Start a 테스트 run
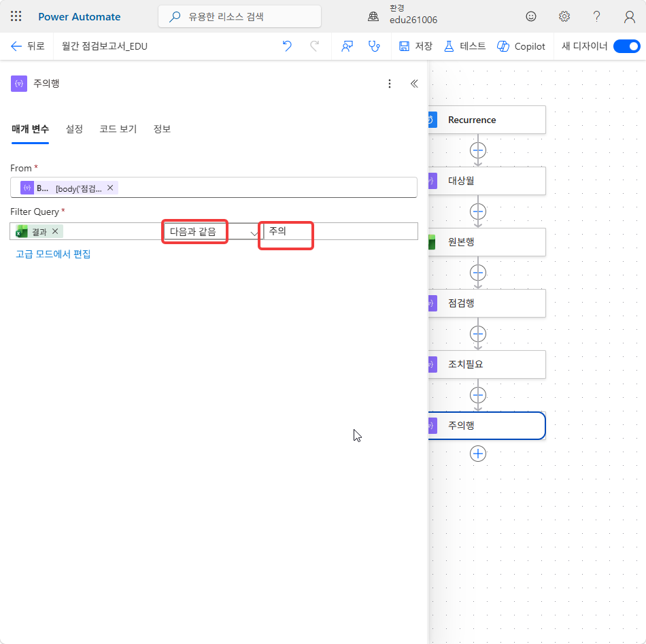 [464, 46]
